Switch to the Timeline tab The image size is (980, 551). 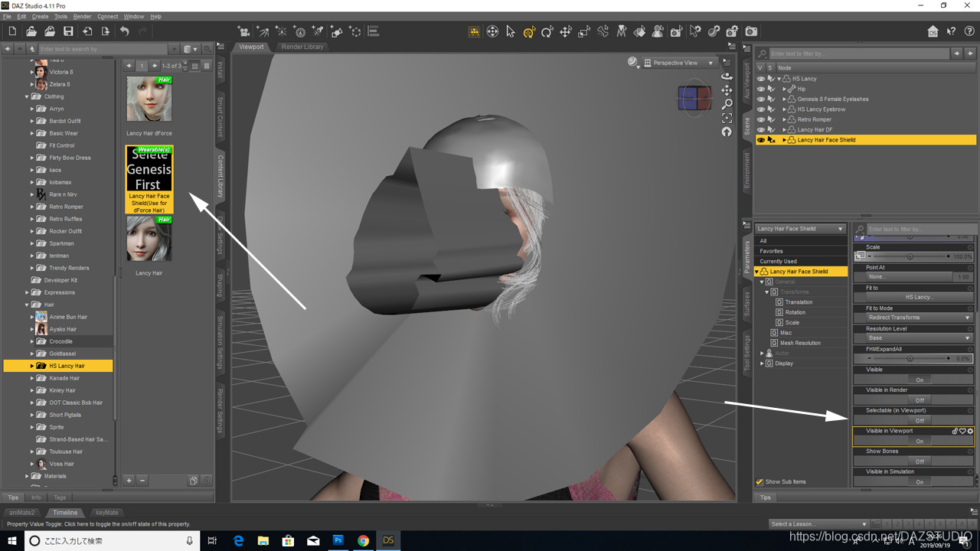[x=65, y=513]
